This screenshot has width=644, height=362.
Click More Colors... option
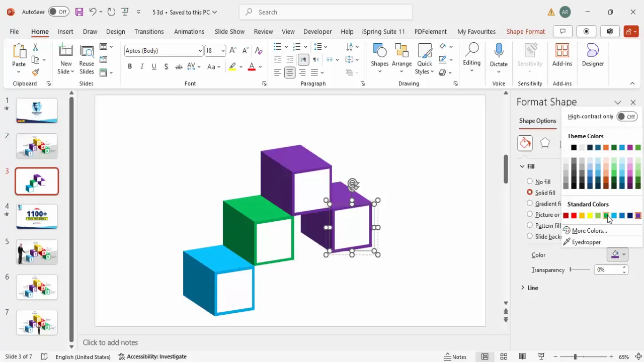tap(589, 230)
